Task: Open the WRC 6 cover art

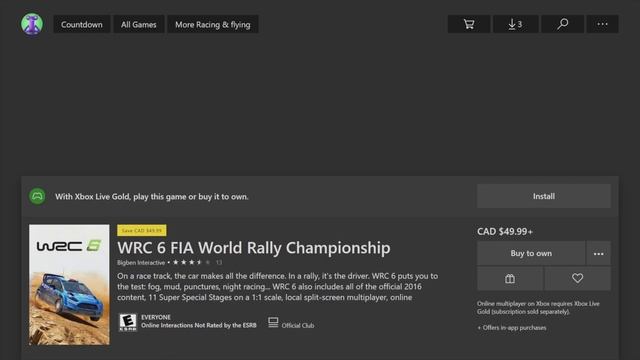Action: point(69,284)
